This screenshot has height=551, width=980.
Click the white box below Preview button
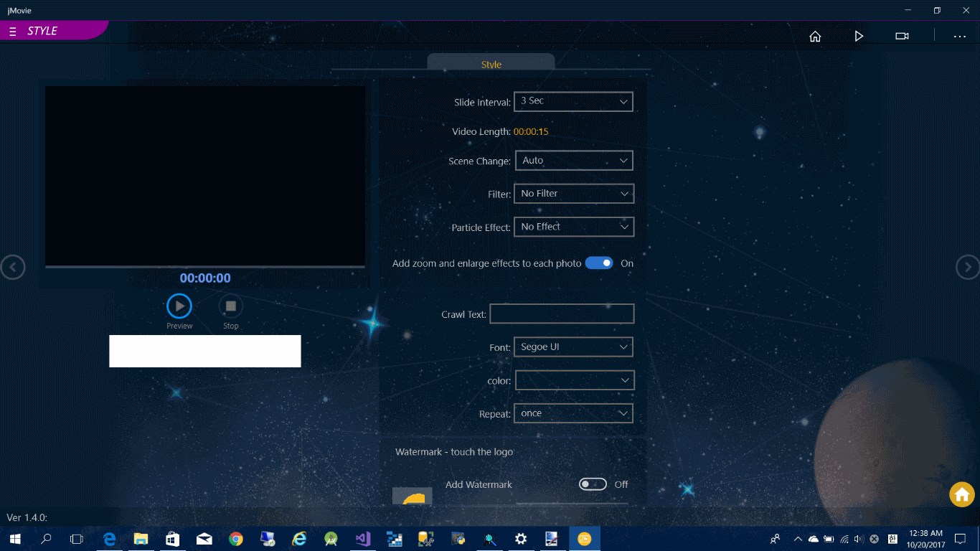[x=205, y=351]
